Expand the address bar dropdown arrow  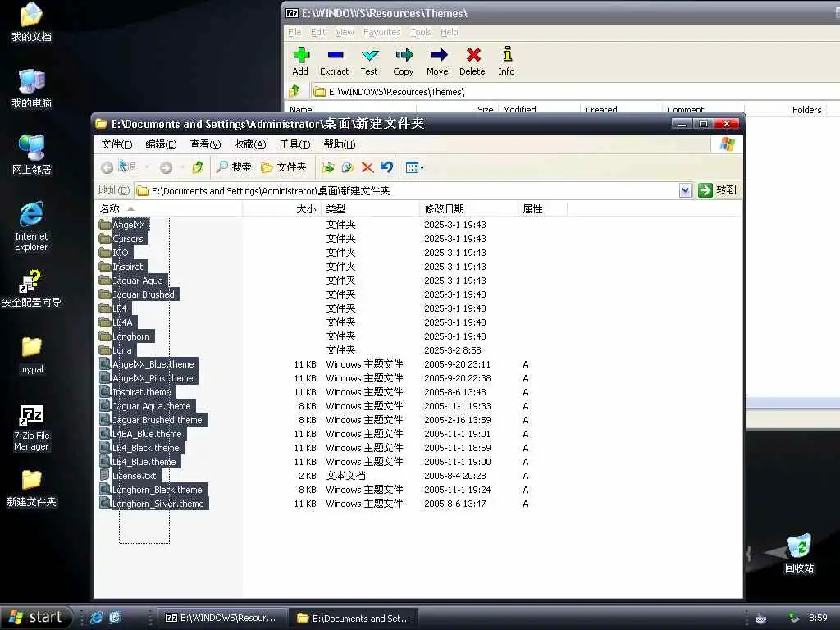(x=685, y=190)
